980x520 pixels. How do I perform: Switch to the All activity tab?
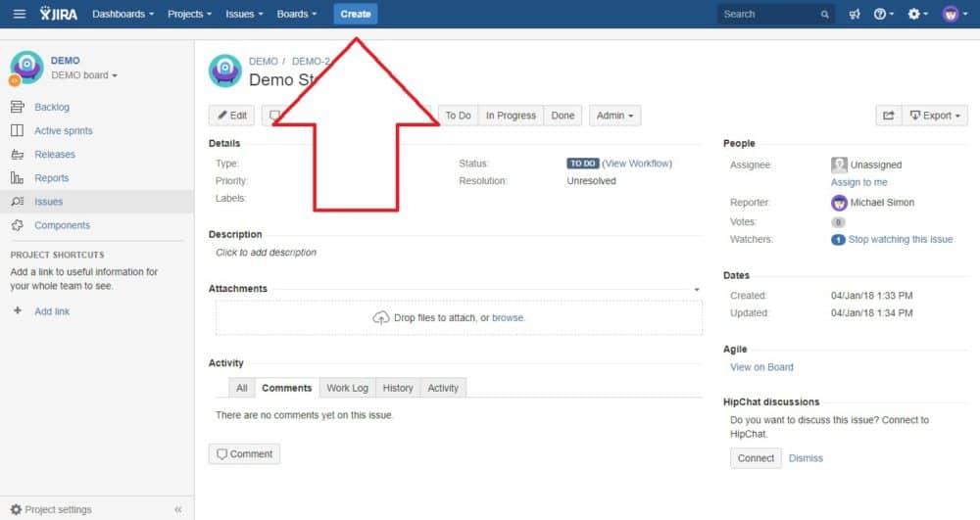pos(242,388)
